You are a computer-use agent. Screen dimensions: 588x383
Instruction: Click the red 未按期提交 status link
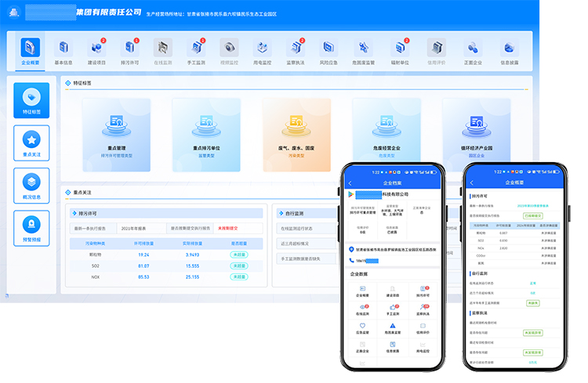[x=229, y=228]
